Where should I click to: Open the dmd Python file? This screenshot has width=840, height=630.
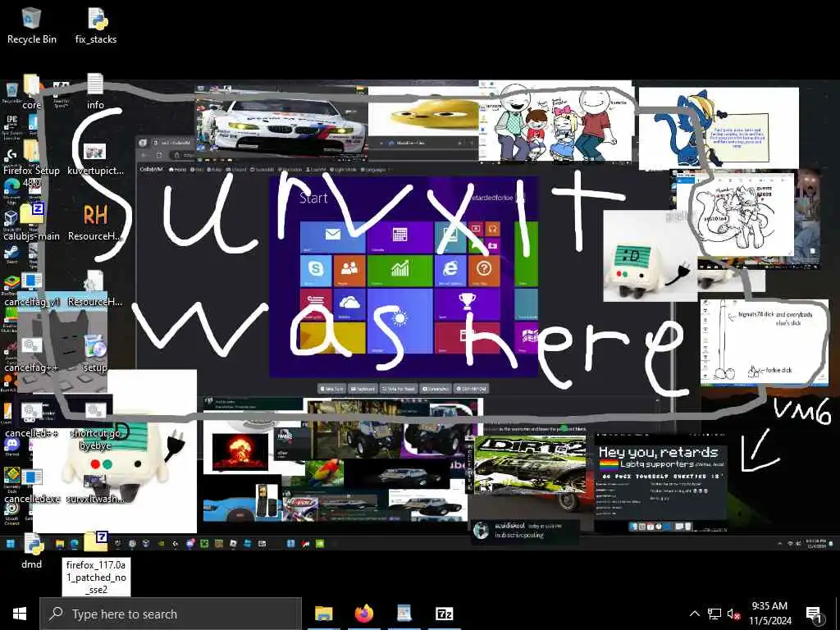pos(32,552)
